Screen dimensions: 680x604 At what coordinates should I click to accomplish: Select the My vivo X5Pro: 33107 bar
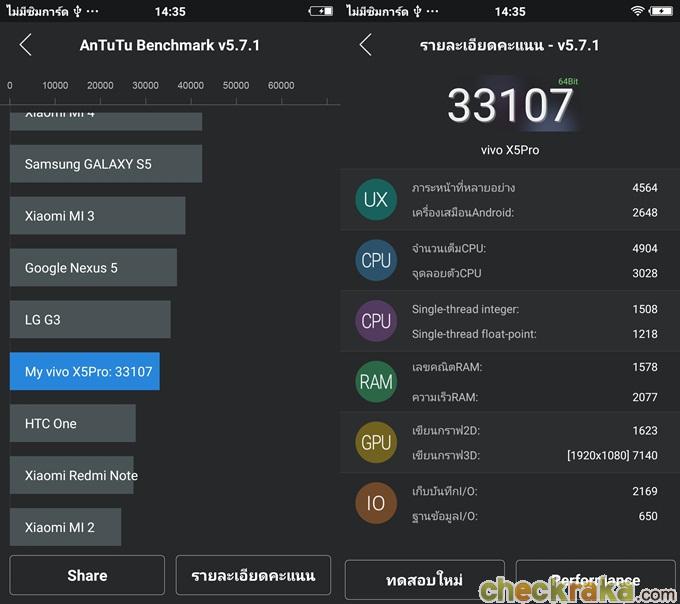(x=85, y=371)
